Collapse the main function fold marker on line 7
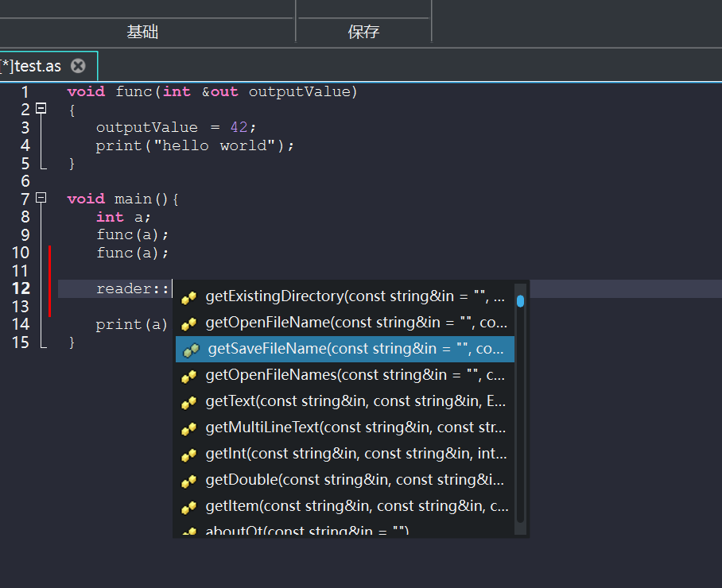Viewport: 722px width, 588px height. pyautogui.click(x=41, y=197)
